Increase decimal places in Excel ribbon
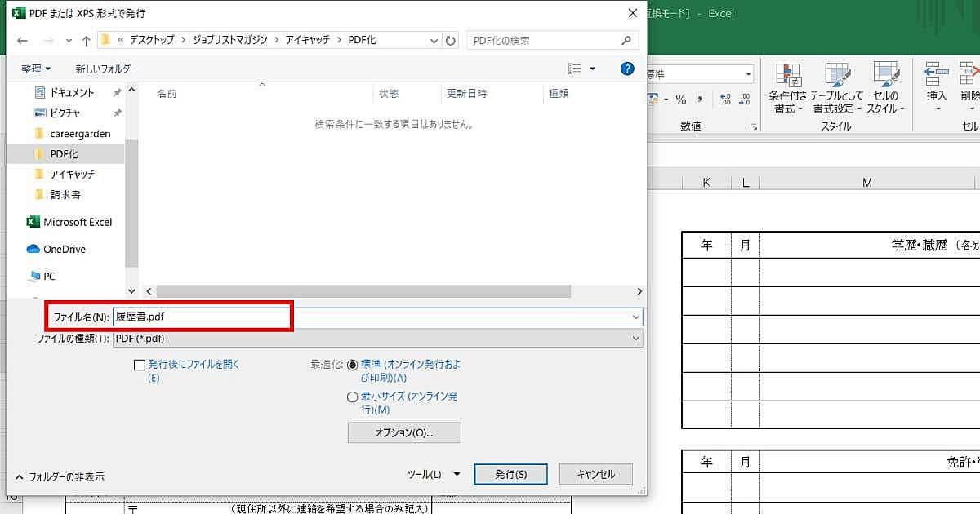The height and width of the screenshot is (514, 980). pyautogui.click(x=725, y=100)
